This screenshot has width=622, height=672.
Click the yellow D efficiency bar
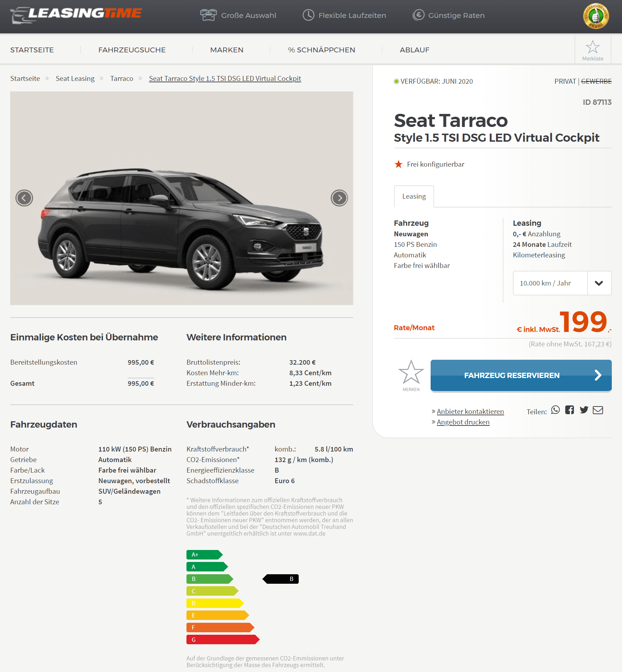click(x=215, y=603)
